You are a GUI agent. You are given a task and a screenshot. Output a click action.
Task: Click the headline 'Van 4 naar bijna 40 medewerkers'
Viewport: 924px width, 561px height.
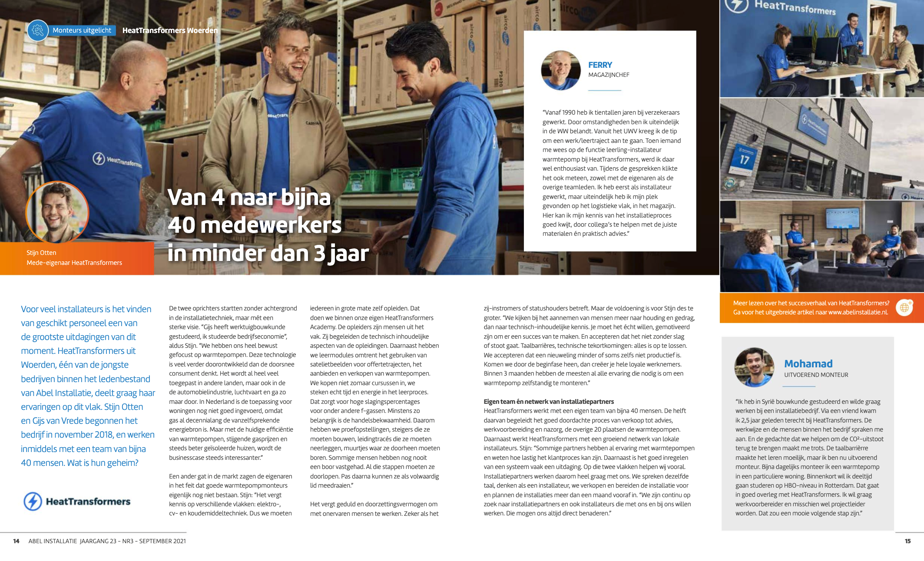click(255, 211)
